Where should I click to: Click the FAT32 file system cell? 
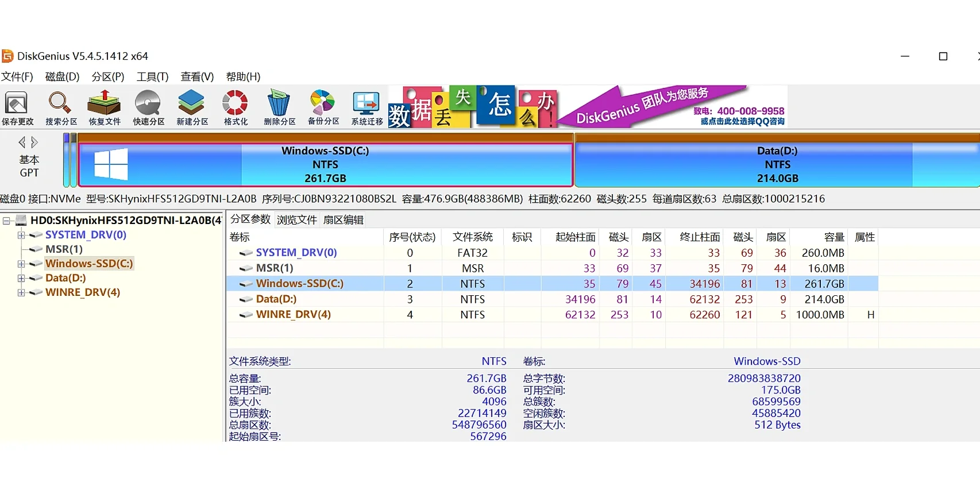point(472,253)
